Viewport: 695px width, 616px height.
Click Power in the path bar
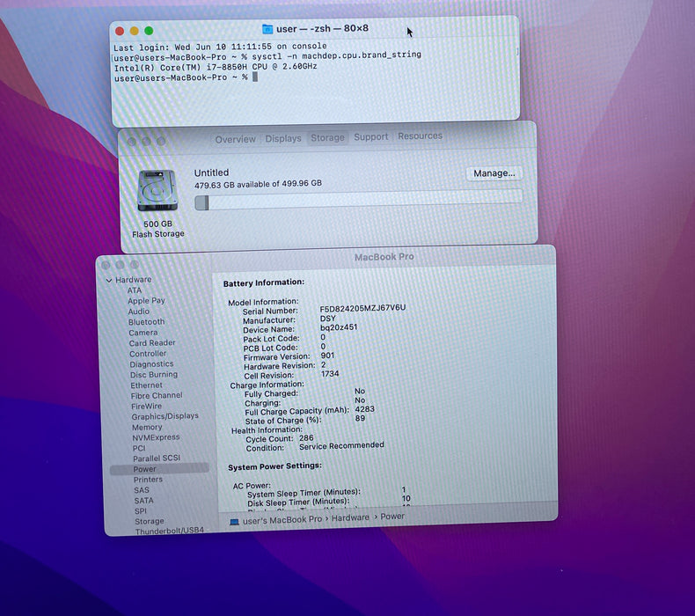click(392, 517)
